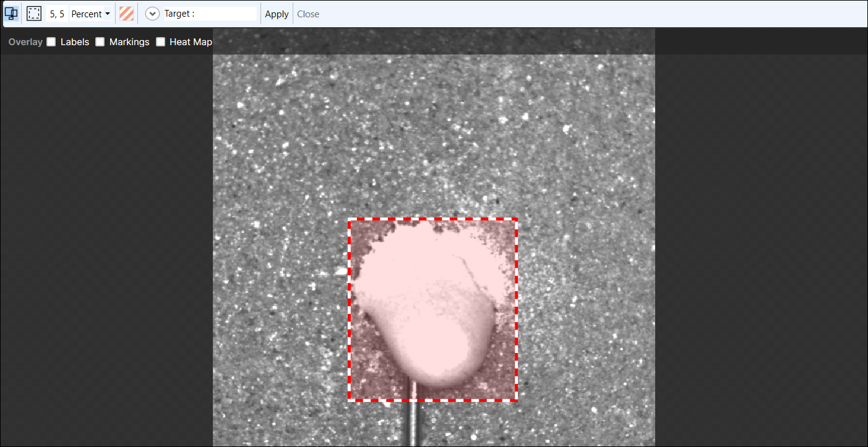This screenshot has height=447, width=868.
Task: Click the margin value field showing 5, 5
Action: pyautogui.click(x=57, y=14)
